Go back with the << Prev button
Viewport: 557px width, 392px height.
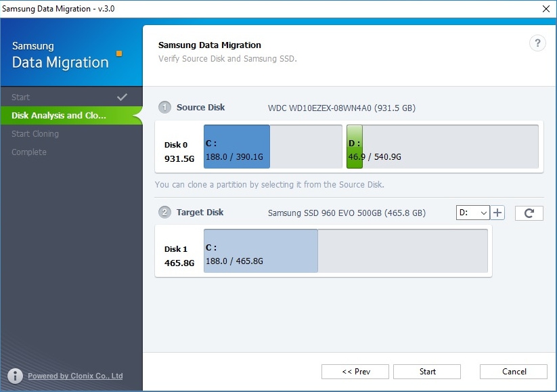[355, 372]
